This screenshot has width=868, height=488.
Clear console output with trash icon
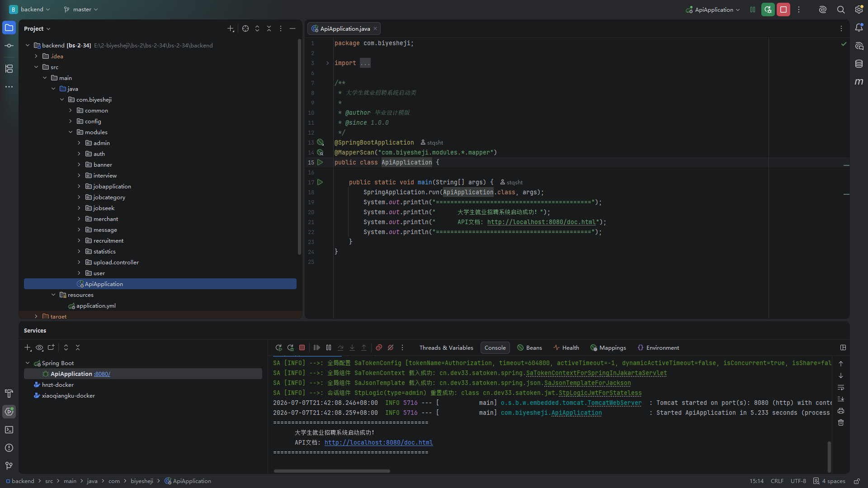point(841,422)
